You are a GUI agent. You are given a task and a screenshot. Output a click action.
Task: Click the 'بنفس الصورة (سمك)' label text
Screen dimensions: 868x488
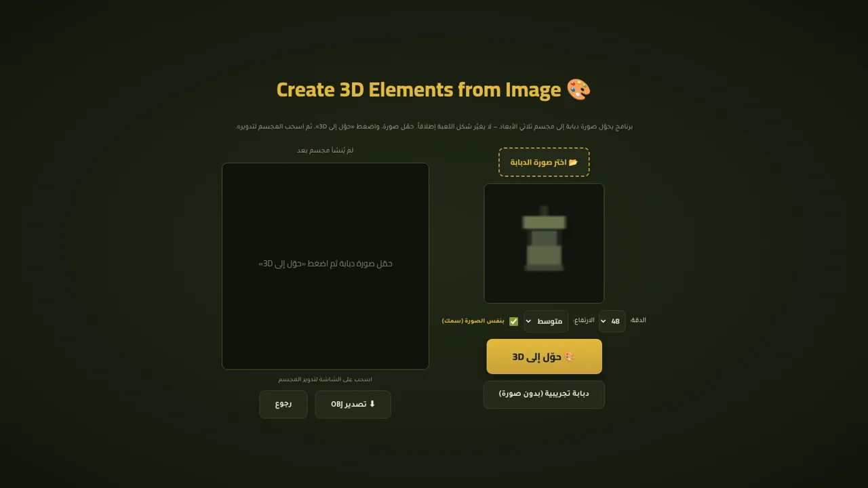473,321
